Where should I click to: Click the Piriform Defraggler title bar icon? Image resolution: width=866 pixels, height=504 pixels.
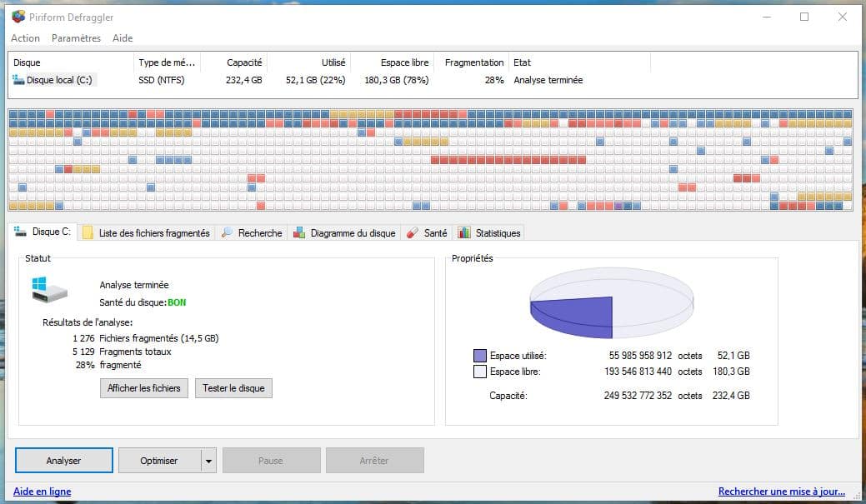click(x=18, y=17)
